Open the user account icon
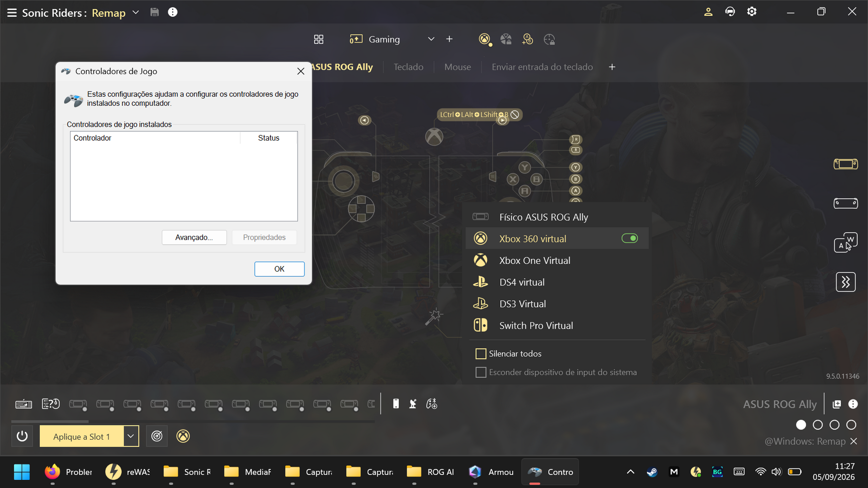This screenshot has width=868, height=488. (x=708, y=12)
